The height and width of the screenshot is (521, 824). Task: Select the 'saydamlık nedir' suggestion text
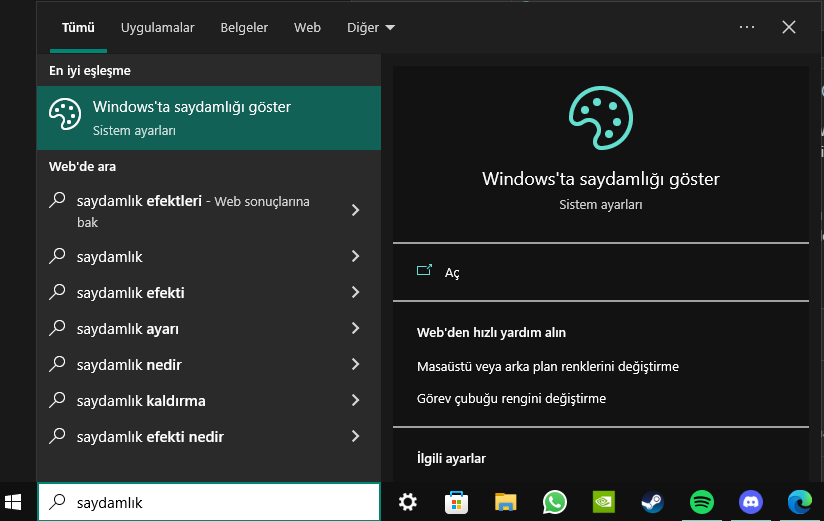pyautogui.click(x=129, y=364)
